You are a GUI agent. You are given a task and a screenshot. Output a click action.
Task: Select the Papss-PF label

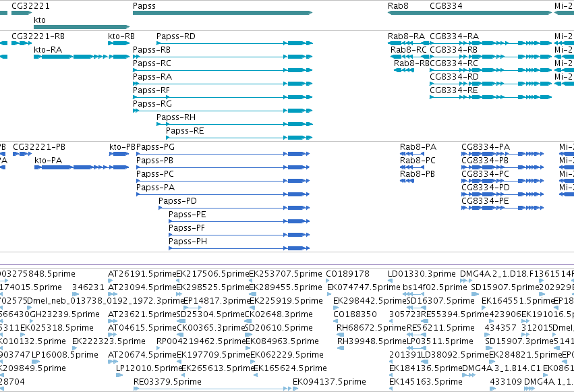pyautogui.click(x=187, y=229)
